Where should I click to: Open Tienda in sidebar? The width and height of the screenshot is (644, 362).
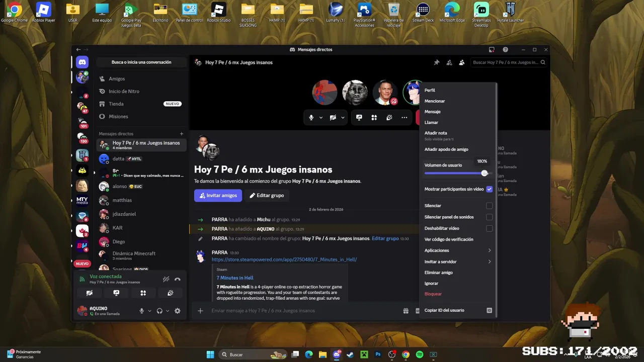[x=141, y=104]
